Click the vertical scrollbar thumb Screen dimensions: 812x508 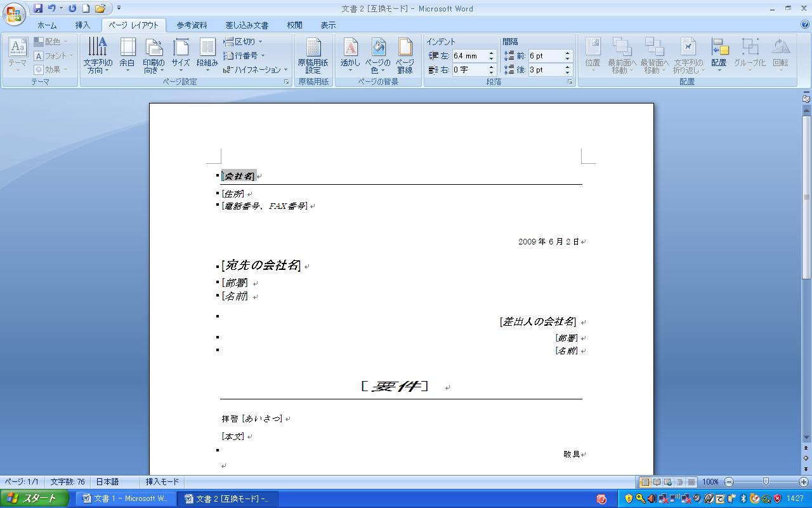click(x=806, y=197)
